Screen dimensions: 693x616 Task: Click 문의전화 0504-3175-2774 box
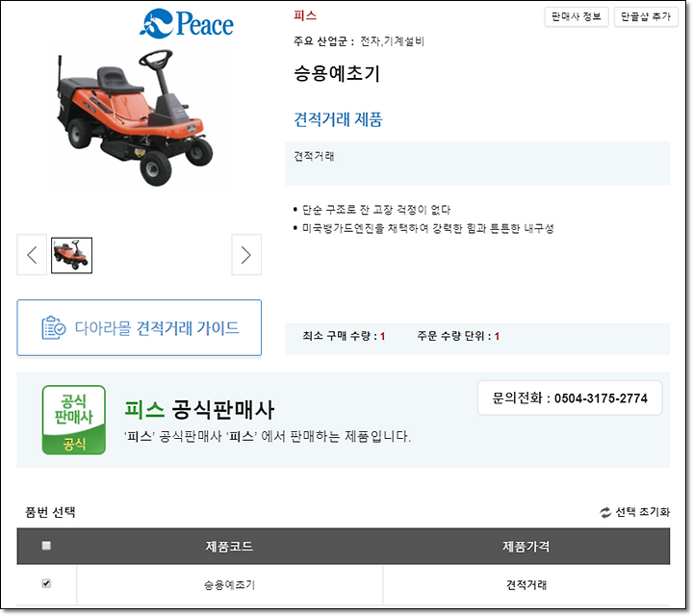(x=570, y=398)
